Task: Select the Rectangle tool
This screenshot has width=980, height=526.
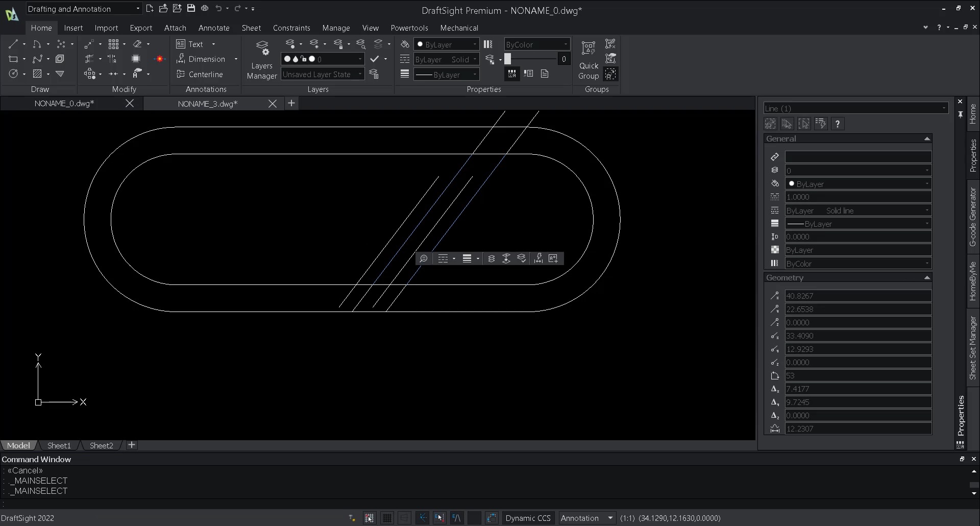Action: [x=13, y=59]
